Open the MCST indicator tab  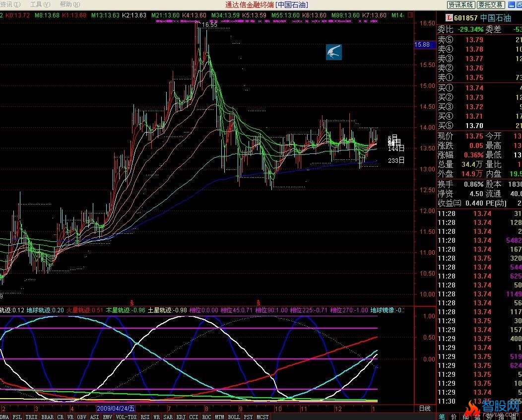(x=262, y=417)
